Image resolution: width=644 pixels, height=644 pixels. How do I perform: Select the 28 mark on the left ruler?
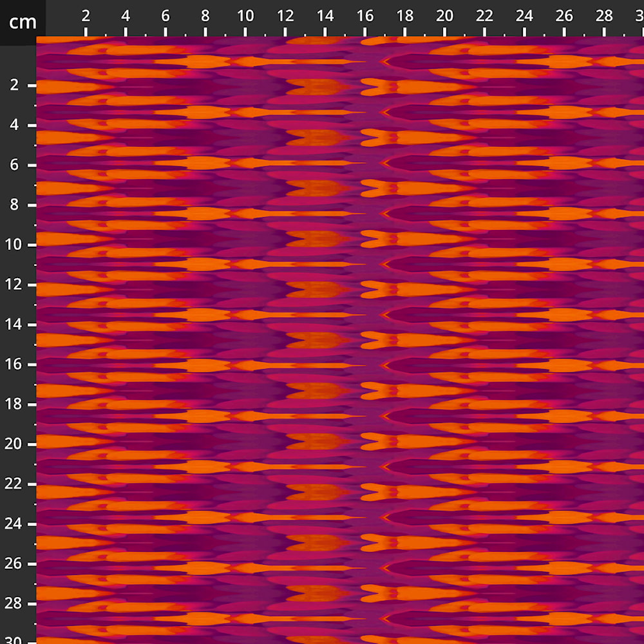coord(14,604)
